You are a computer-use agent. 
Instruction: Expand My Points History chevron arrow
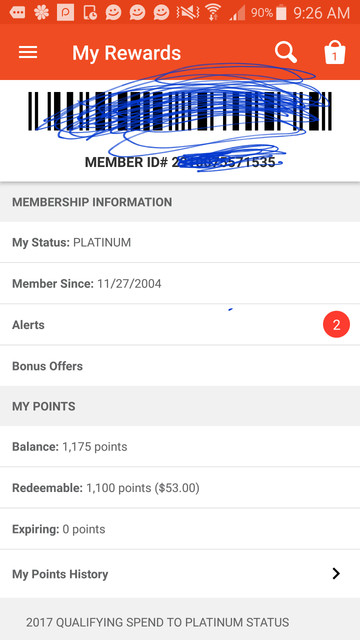[336, 574]
